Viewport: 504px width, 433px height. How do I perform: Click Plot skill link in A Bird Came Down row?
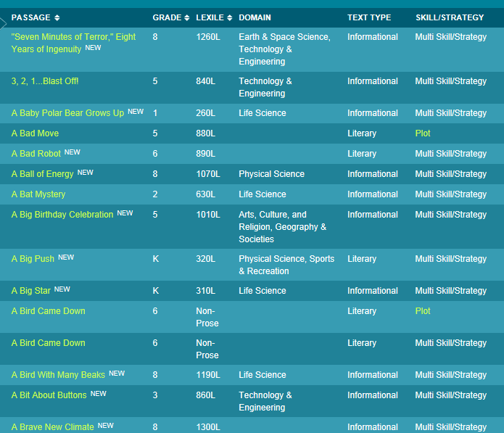coord(423,311)
